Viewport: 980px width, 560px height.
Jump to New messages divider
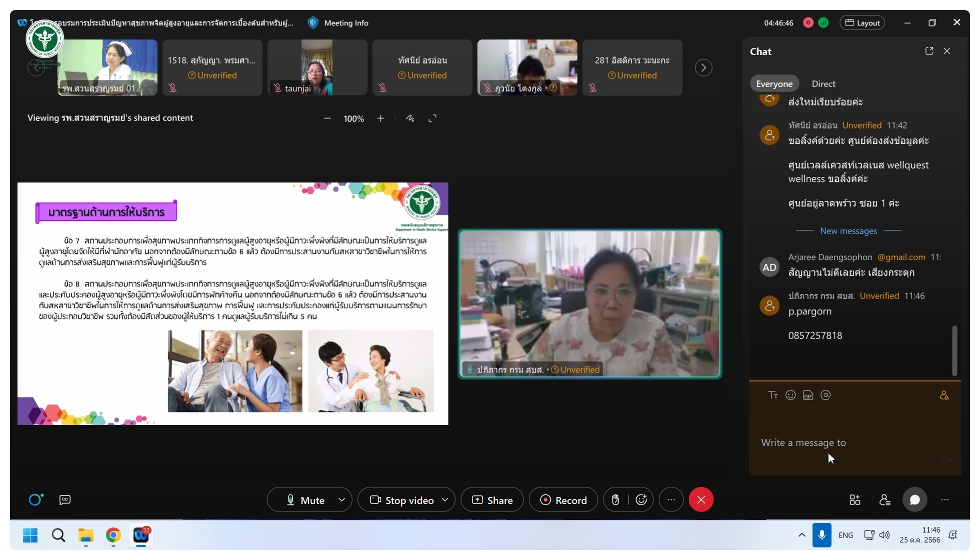pos(848,231)
